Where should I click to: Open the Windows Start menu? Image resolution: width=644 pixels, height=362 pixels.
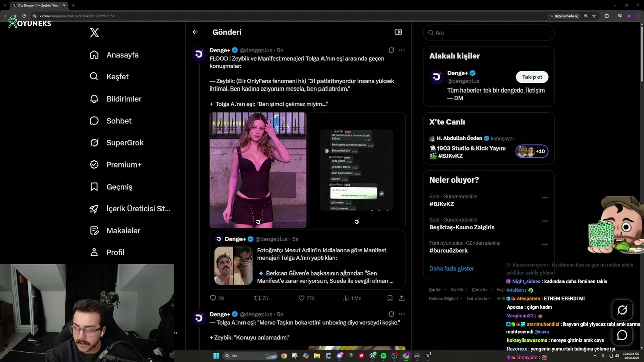pyautogui.click(x=216, y=356)
